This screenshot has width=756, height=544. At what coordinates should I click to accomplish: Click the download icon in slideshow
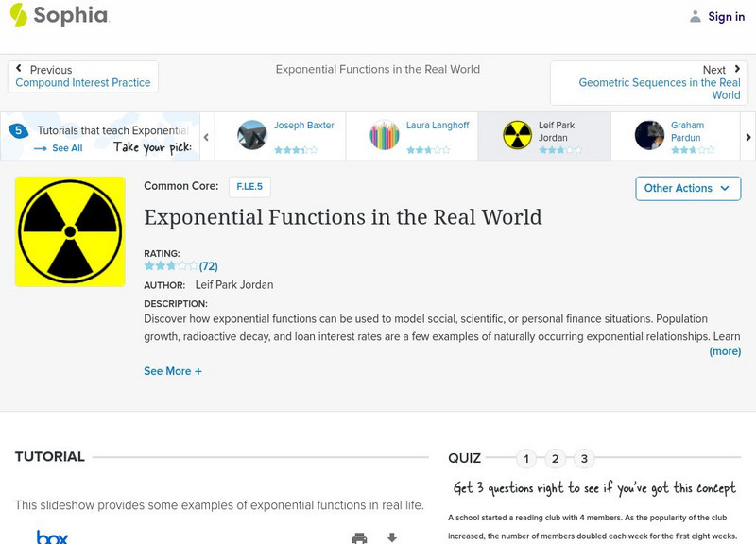(x=392, y=537)
